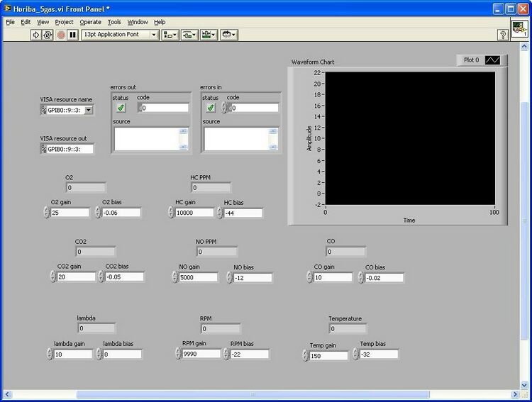Screen dimensions: 532x402
Task: Click the CO gain input field
Action: click(333, 277)
